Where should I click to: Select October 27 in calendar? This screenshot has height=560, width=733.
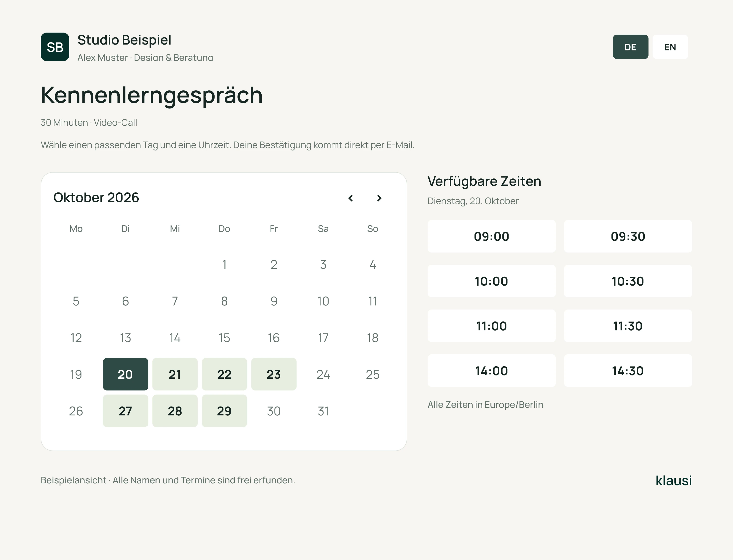[125, 411]
